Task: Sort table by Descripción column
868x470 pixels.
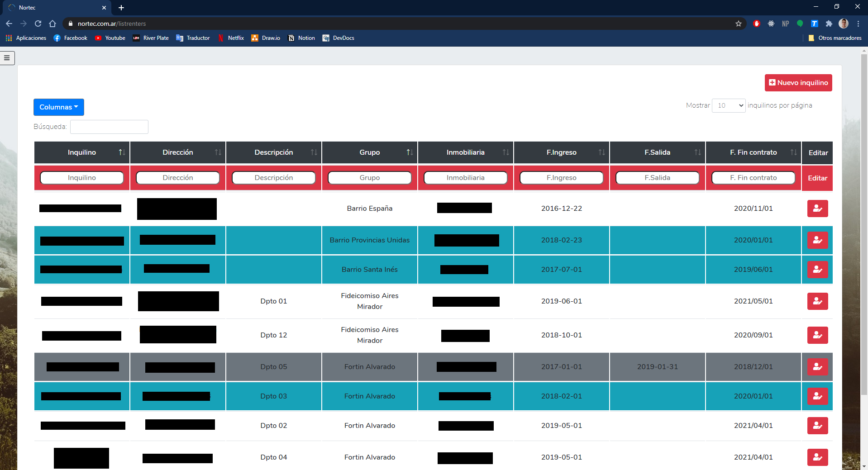Action: click(274, 152)
